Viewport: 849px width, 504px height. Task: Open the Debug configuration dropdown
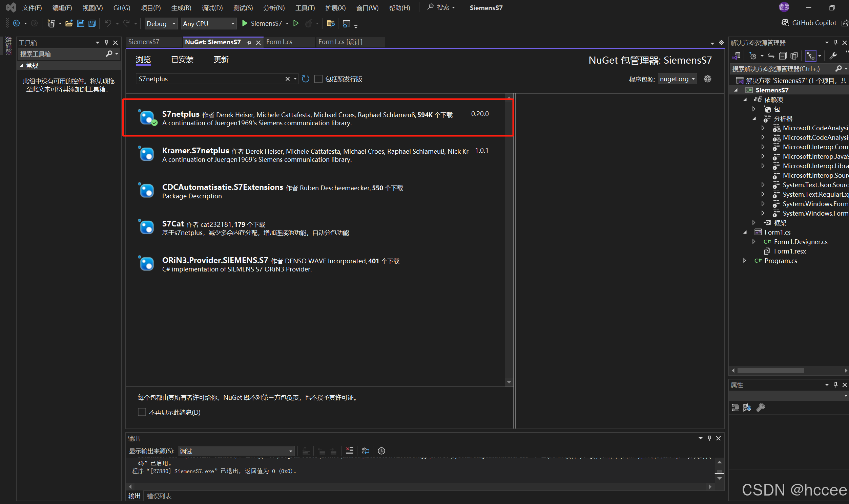click(x=161, y=24)
